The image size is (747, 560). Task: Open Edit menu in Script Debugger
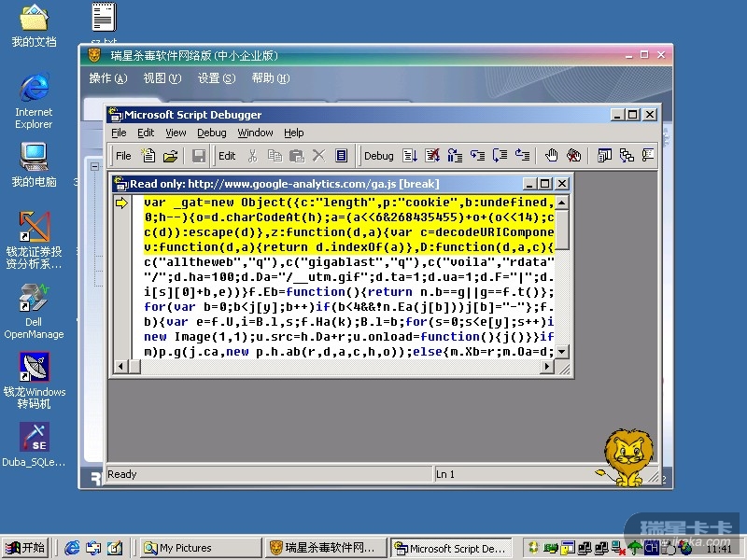(146, 133)
